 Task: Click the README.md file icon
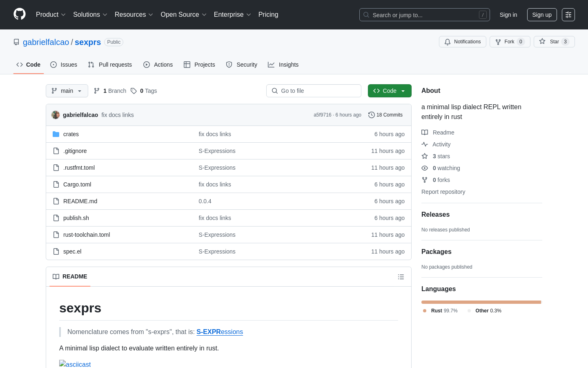coord(56,201)
